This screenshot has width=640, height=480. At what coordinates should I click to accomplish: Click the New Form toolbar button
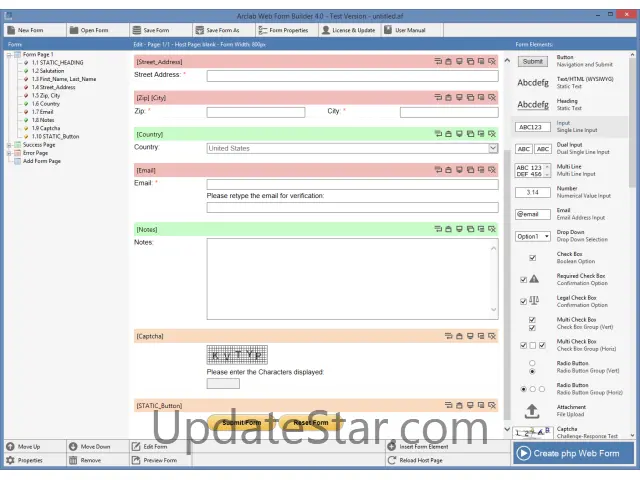pyautogui.click(x=35, y=30)
